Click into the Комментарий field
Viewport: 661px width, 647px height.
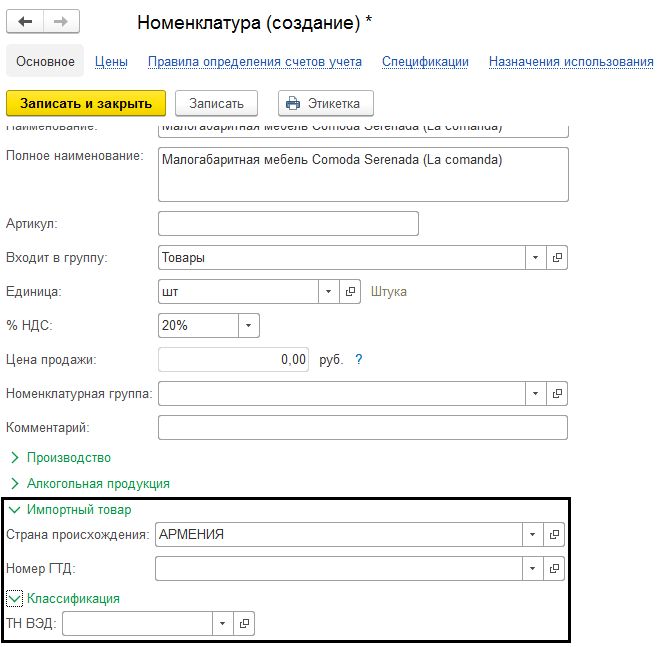point(363,428)
